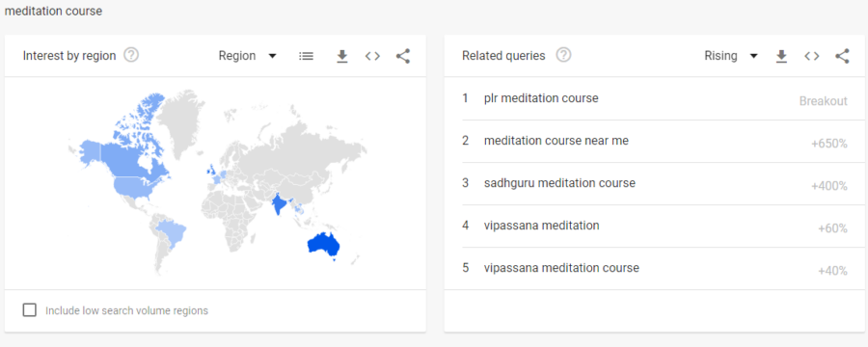Open the vipassana meditation query row
The width and height of the screenshot is (868, 347).
point(654,226)
